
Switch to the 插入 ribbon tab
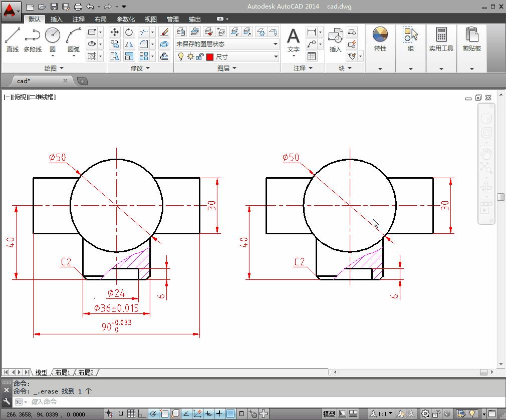pyautogui.click(x=56, y=19)
